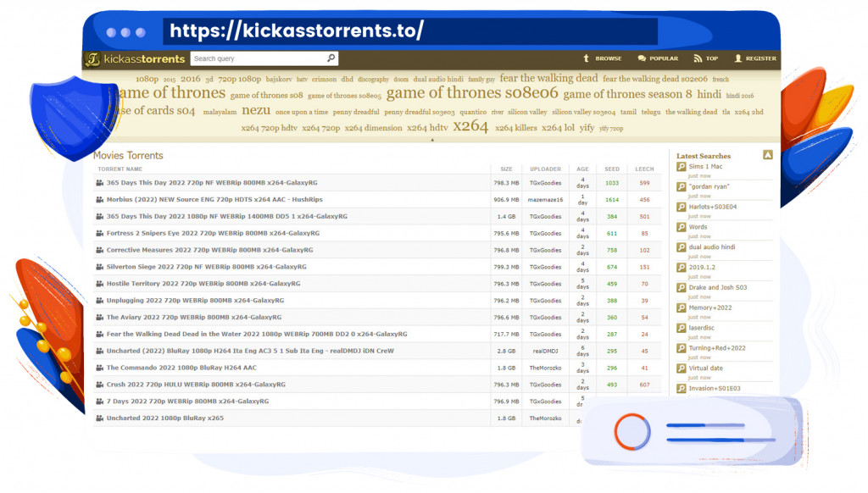Click uploader 'realDMDJ'

point(545,352)
